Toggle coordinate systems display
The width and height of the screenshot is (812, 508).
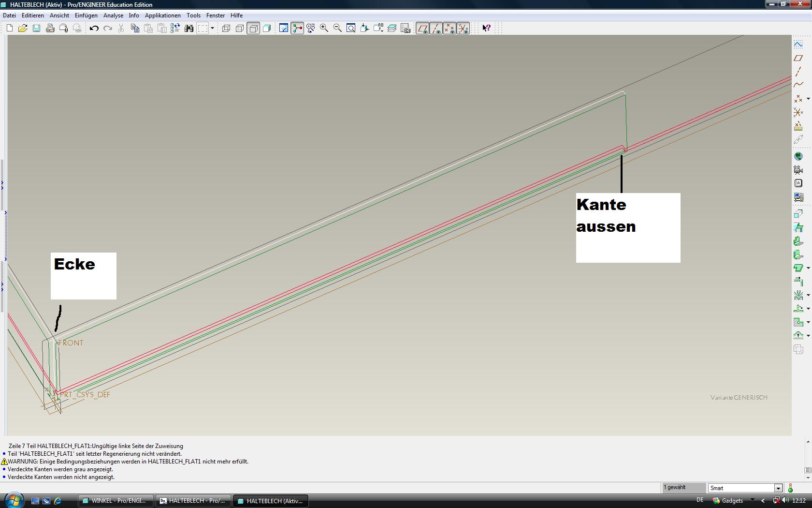[463, 28]
